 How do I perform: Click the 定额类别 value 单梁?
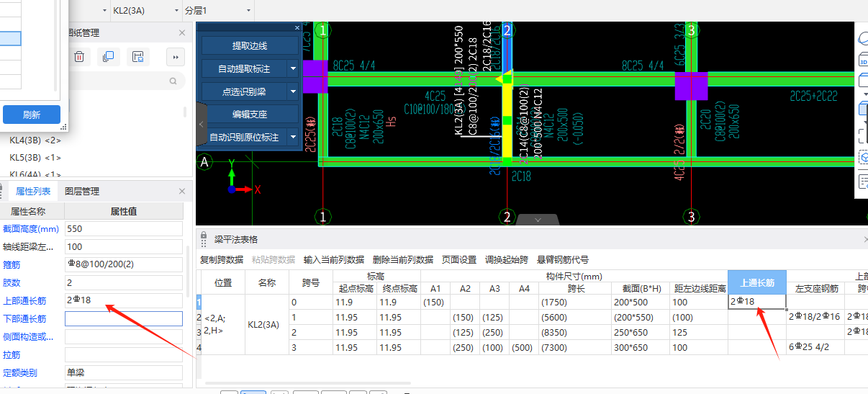(124, 373)
